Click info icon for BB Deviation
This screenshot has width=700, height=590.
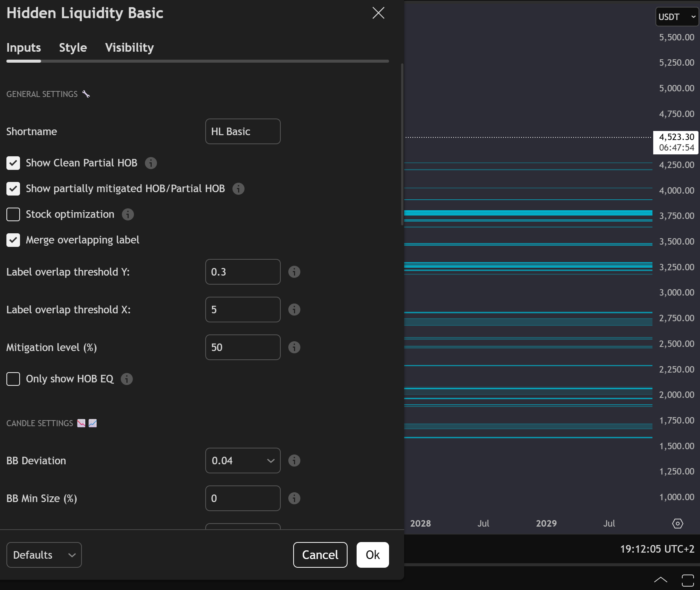click(294, 461)
